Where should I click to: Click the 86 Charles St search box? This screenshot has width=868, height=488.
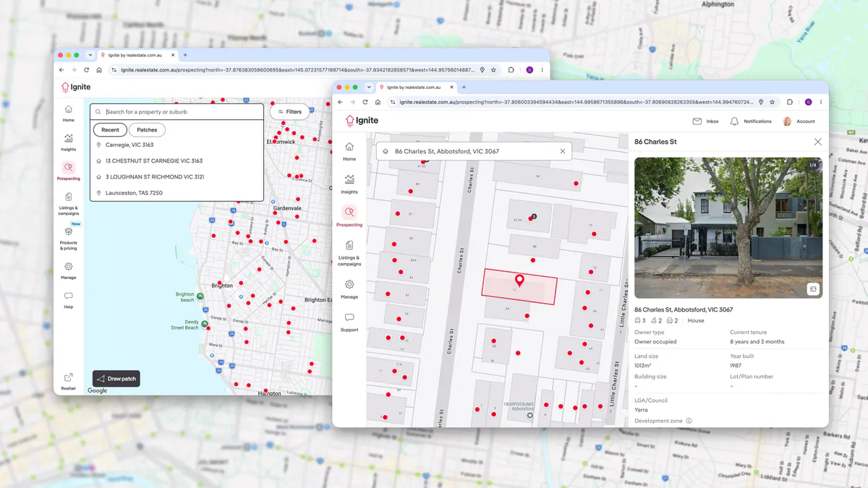[x=474, y=151]
